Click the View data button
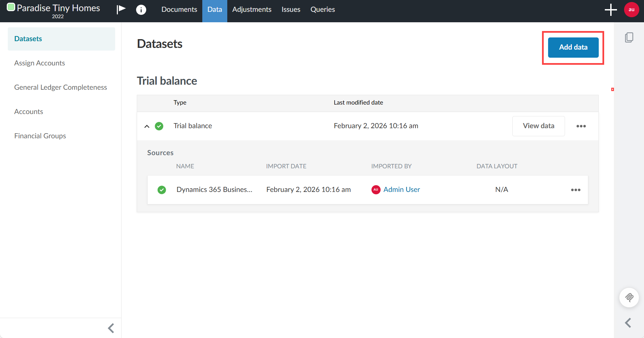The image size is (644, 338). [x=538, y=126]
